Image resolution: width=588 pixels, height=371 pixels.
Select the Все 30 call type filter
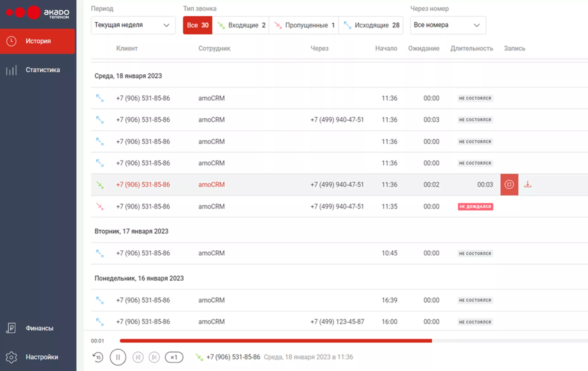point(197,25)
